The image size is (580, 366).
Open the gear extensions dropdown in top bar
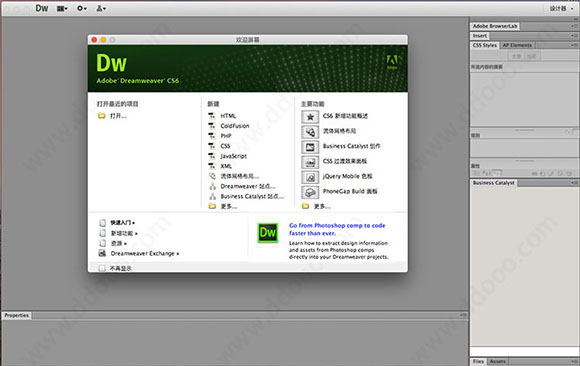pos(82,8)
